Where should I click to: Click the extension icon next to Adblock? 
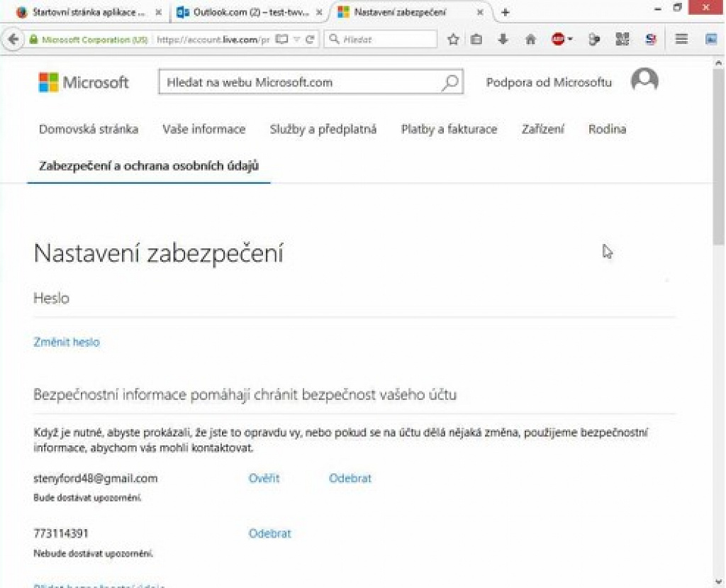point(595,40)
